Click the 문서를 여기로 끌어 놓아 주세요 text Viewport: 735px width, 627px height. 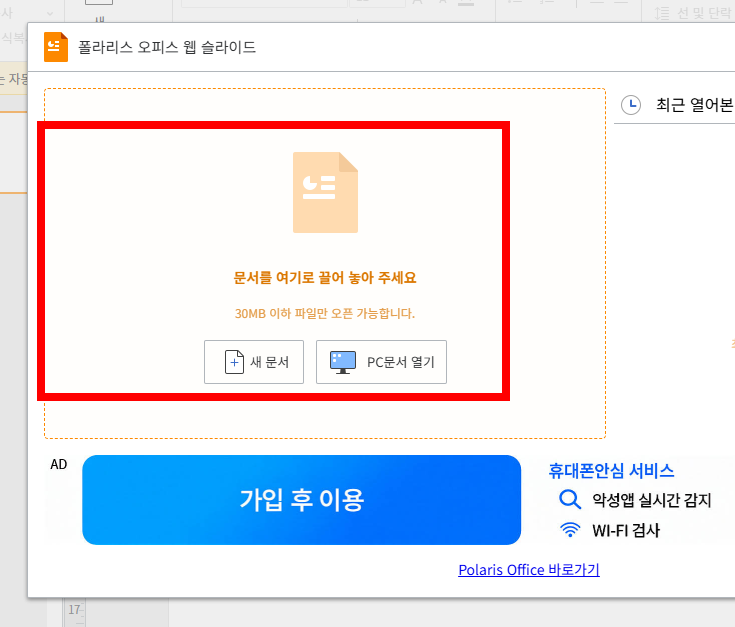pyautogui.click(x=325, y=277)
